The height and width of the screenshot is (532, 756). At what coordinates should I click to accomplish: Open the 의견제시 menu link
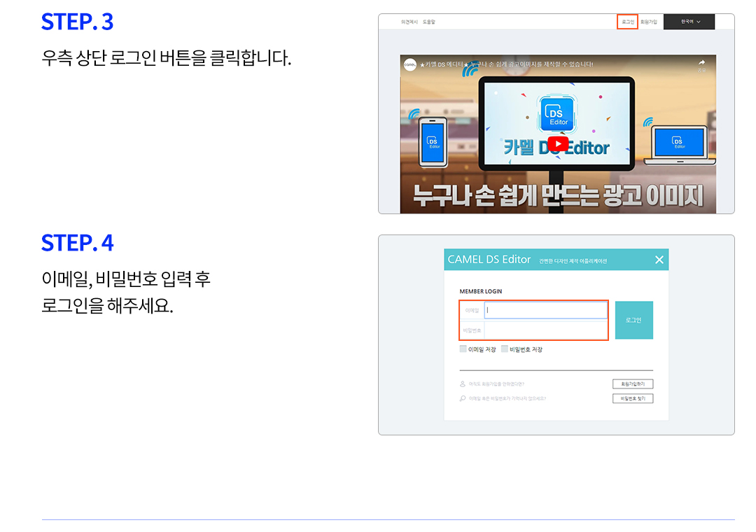(409, 22)
